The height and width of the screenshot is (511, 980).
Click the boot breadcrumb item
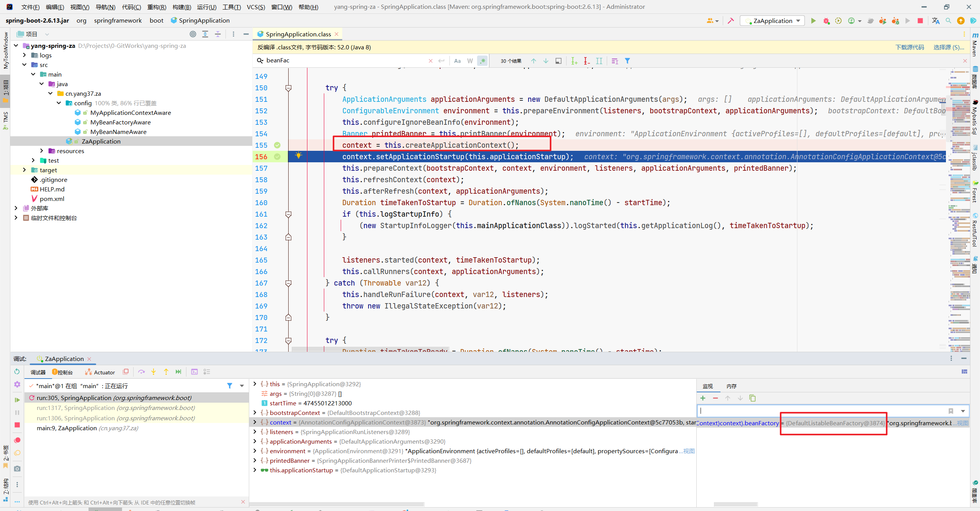click(x=156, y=21)
